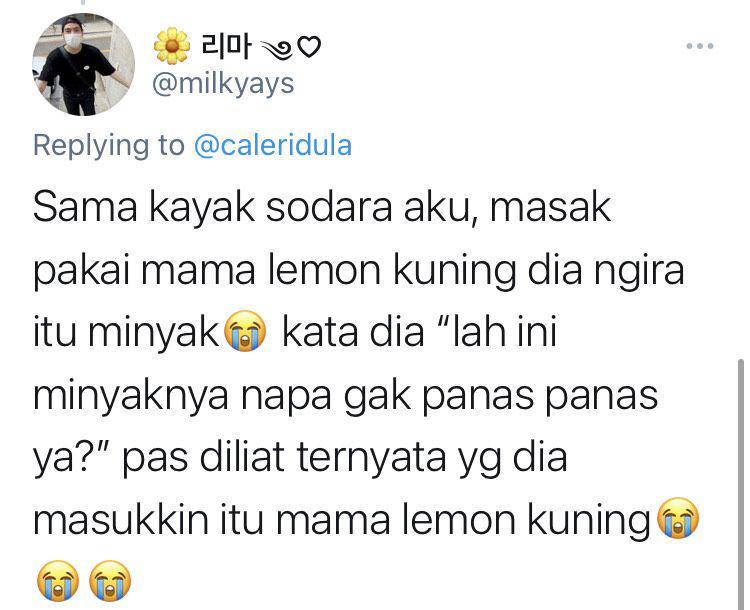The height and width of the screenshot is (610, 750).
Task: Click crying emoji right after "lemon kuning"
Action: (x=677, y=518)
